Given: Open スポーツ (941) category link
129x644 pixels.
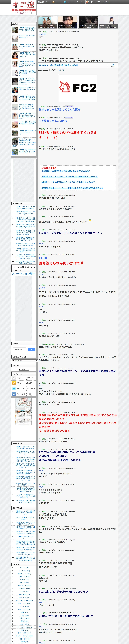Looking at the screenshot, I should coord(25,592).
